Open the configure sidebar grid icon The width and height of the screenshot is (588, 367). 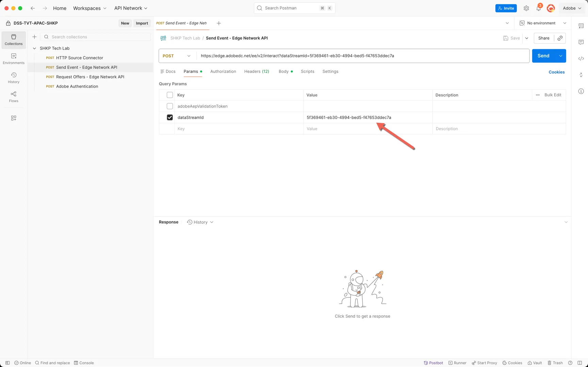point(14,118)
